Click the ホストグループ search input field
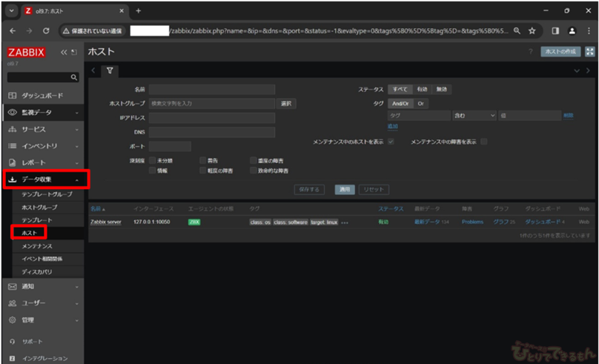The image size is (599, 364). pyautogui.click(x=211, y=104)
